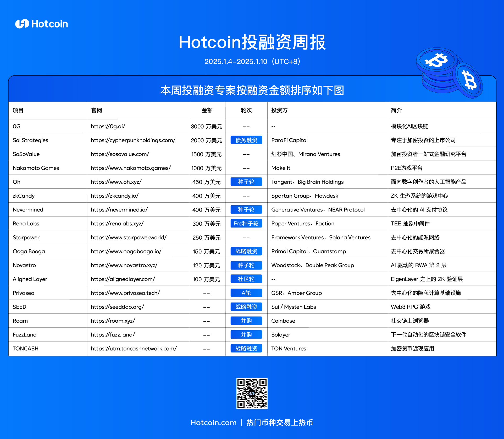Click the 1500 万美元 amount cell
The width and height of the screenshot is (504, 439).
point(207,154)
